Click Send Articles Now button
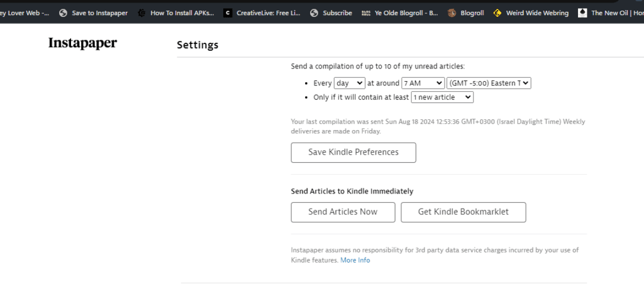This screenshot has height=294, width=644. coord(343,212)
